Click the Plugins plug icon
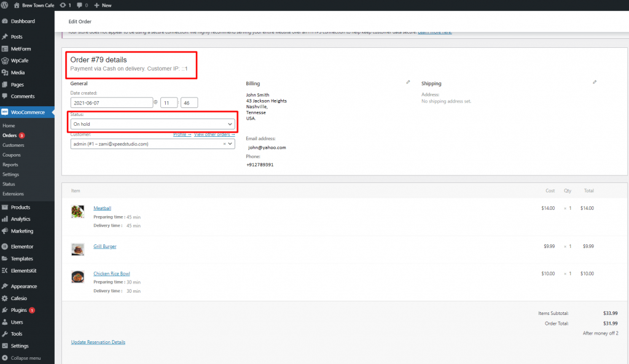The height and width of the screenshot is (364, 629). click(5, 310)
